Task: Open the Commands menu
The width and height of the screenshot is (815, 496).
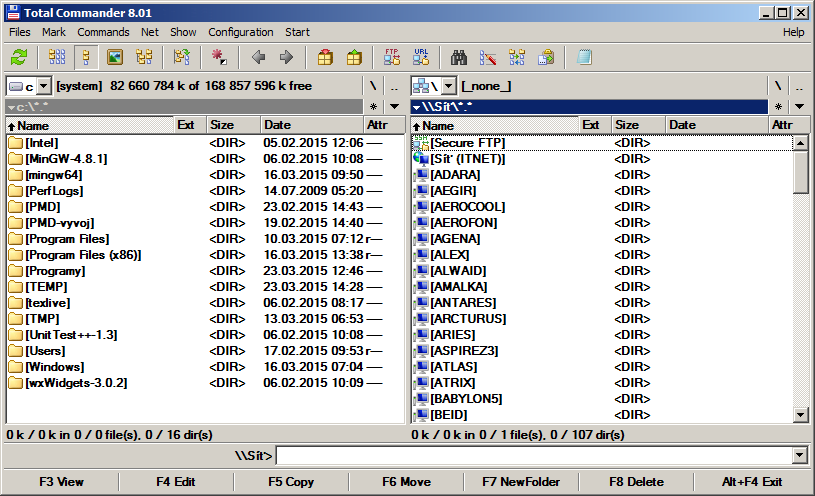Action: (x=103, y=32)
